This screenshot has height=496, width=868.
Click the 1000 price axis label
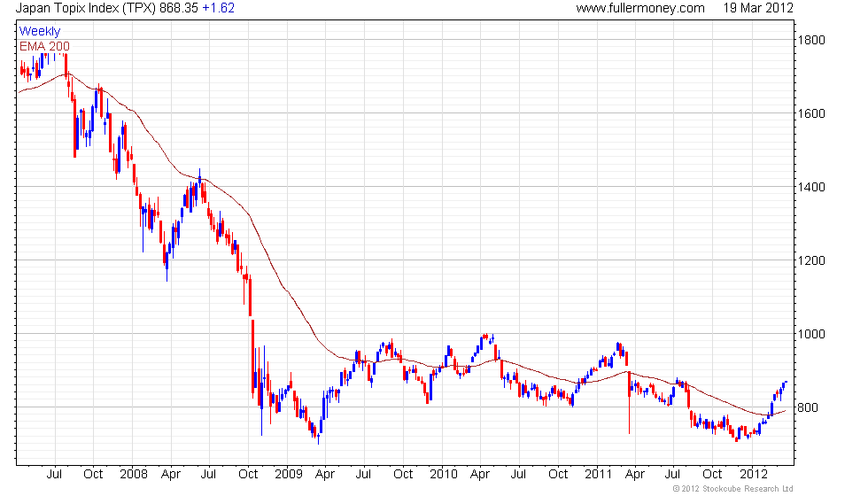tap(811, 334)
